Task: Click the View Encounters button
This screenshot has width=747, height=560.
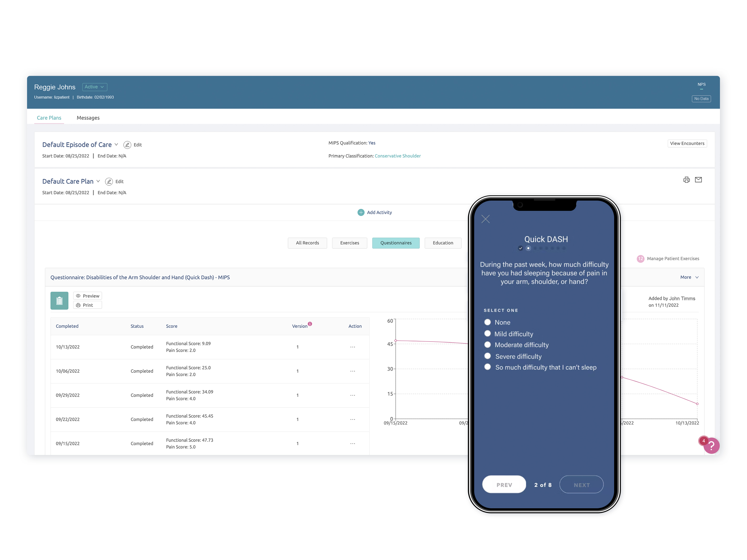Action: 687,143
